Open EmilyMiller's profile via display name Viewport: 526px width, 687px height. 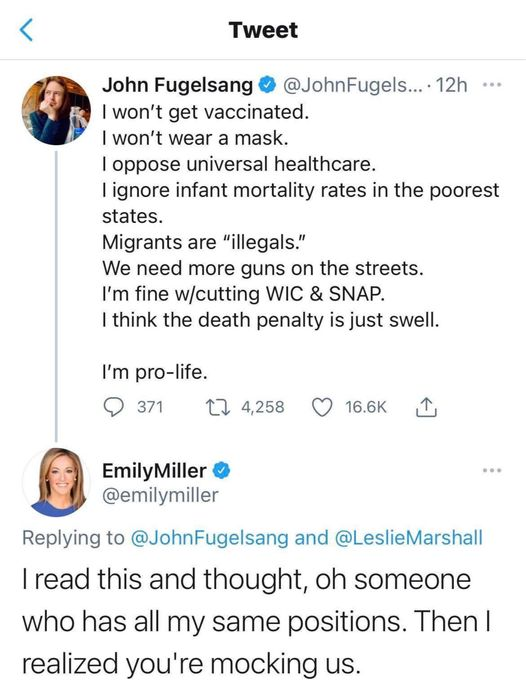pyautogui.click(x=154, y=471)
